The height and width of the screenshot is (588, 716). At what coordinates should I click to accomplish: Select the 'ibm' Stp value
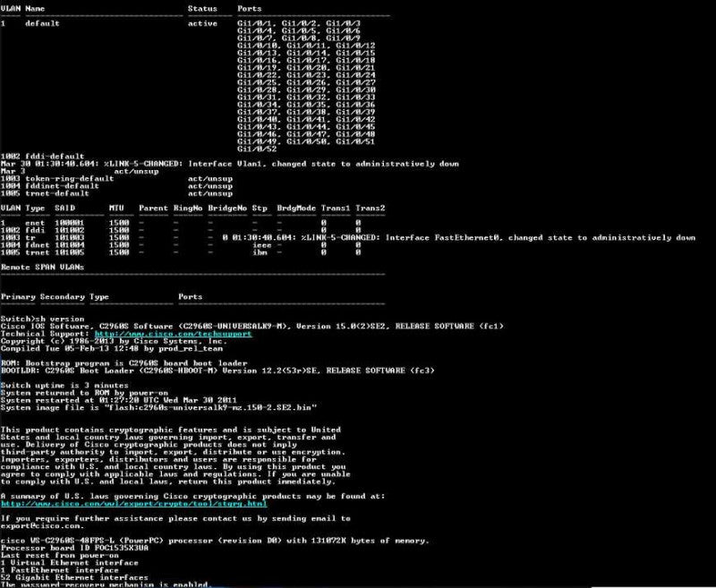(x=260, y=252)
